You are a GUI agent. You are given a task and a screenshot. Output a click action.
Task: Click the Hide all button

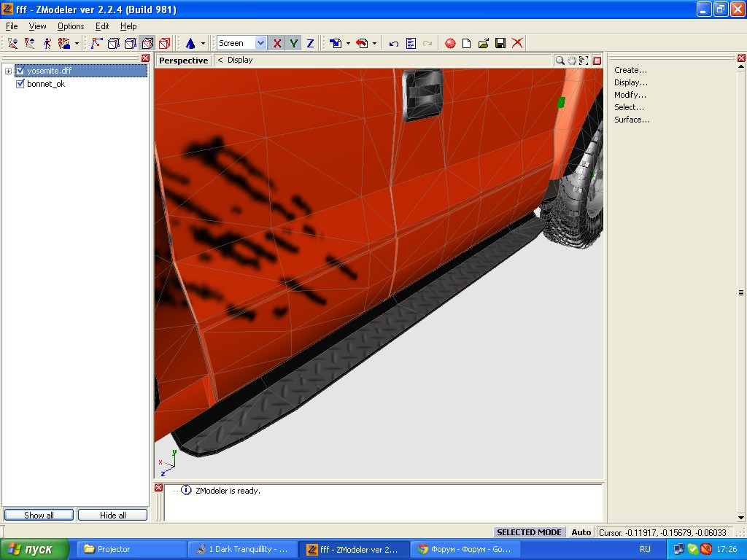[x=113, y=516]
